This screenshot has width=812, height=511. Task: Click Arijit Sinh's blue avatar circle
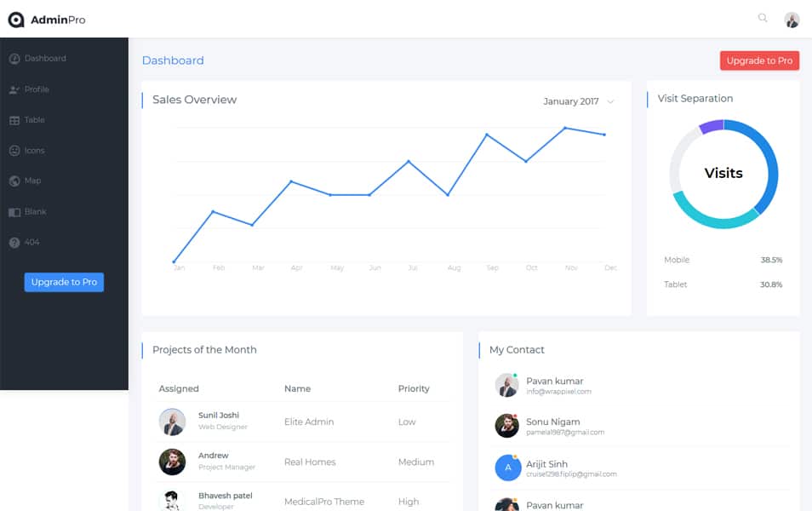tap(508, 468)
